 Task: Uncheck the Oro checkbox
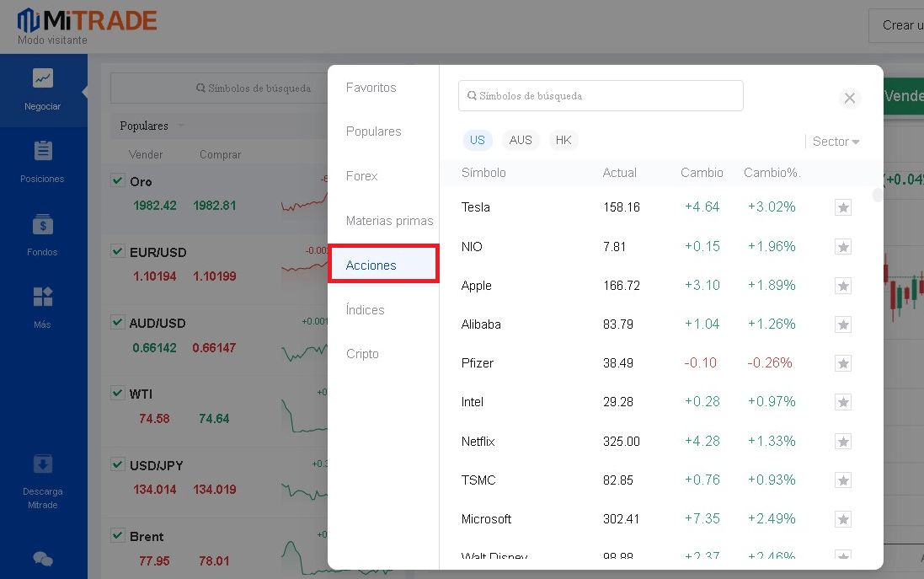117,180
